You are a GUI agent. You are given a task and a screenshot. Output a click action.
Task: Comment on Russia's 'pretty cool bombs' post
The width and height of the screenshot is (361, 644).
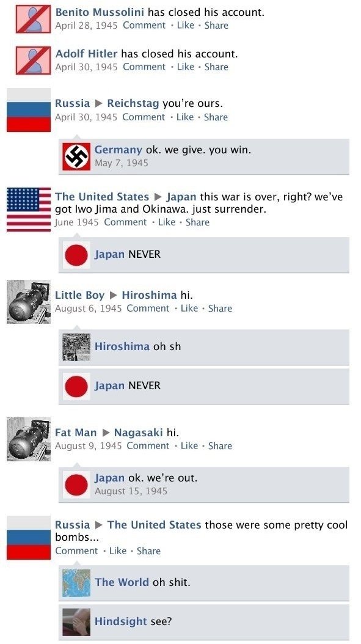[x=76, y=551]
